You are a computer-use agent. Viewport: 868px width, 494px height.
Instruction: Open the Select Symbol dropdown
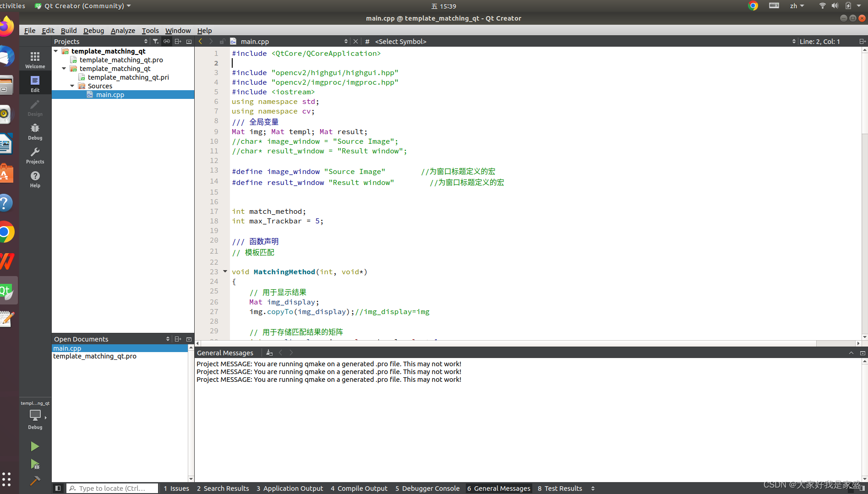click(794, 41)
